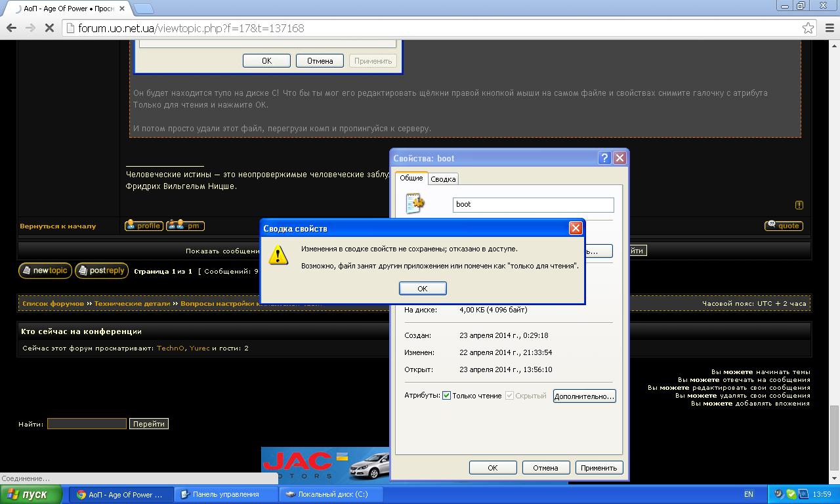Send a private message via pm button
Screen dimensions: 840x504
[x=186, y=226]
